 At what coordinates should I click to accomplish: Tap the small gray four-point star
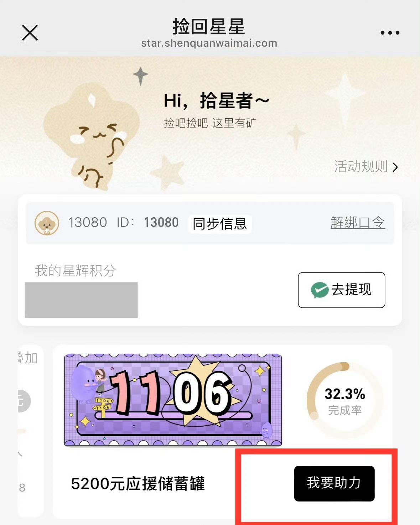pos(140,76)
